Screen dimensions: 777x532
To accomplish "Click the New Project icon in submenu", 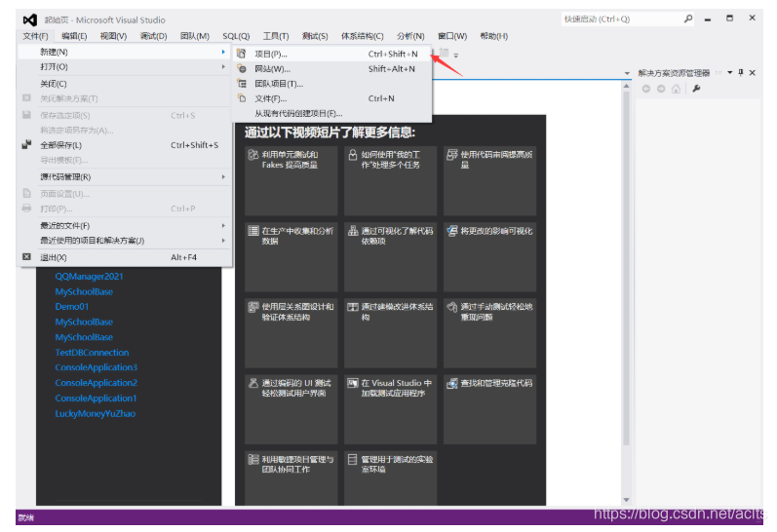I will click(x=242, y=54).
